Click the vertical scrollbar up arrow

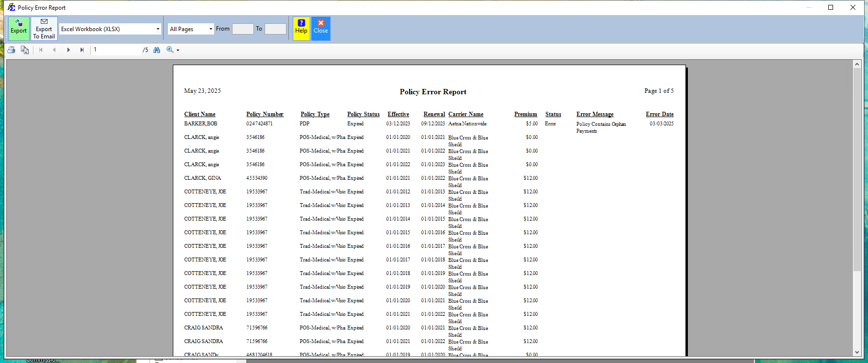pyautogui.click(x=857, y=64)
